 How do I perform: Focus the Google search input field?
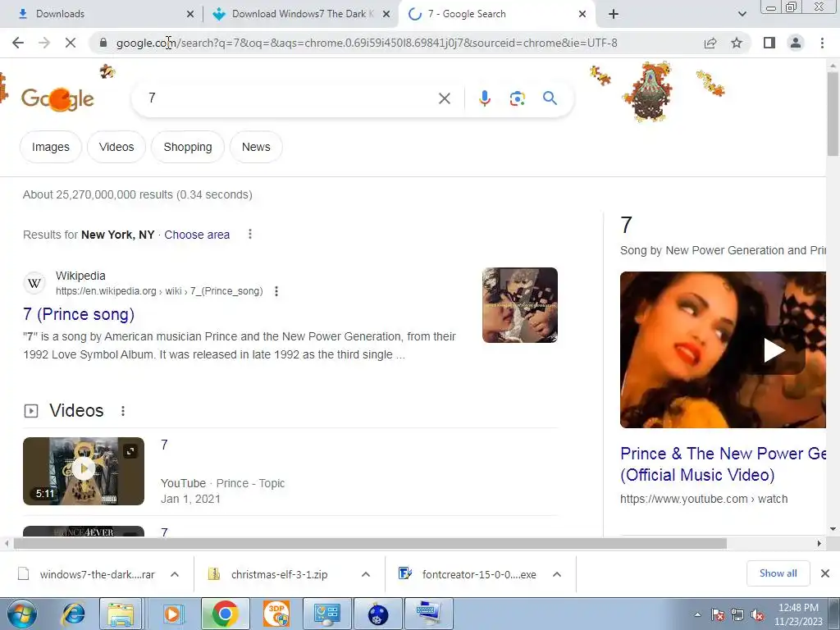click(x=290, y=98)
